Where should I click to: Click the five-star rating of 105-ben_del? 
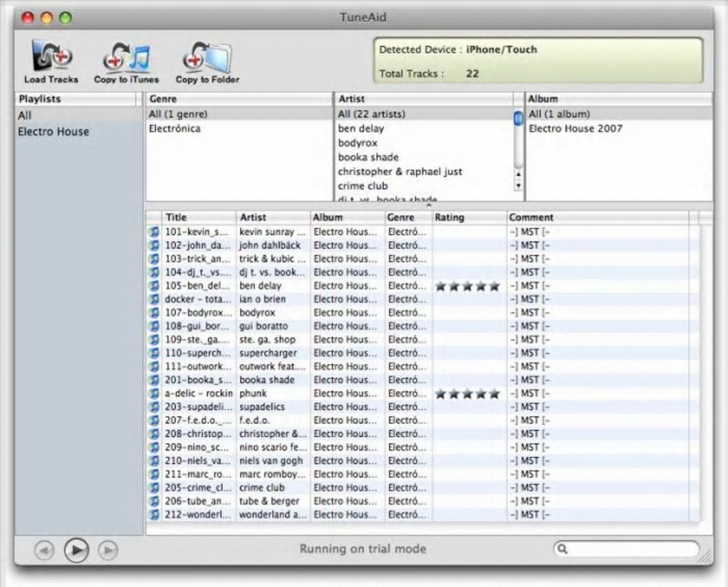pos(467,286)
